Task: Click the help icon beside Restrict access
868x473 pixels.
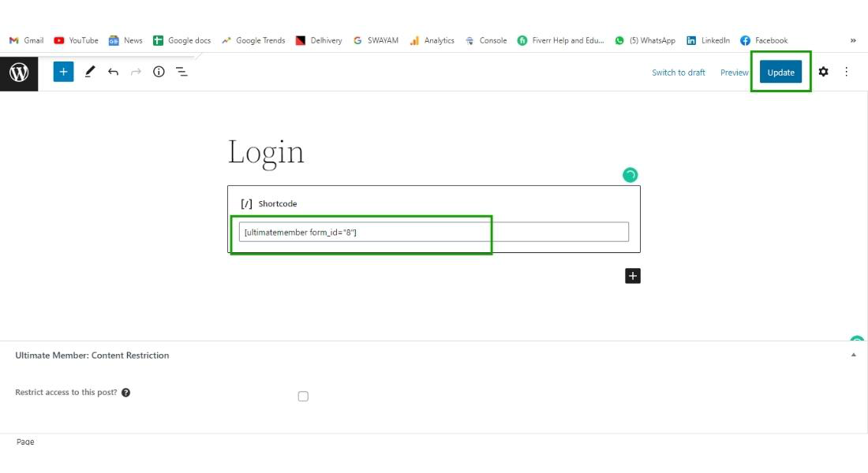Action: (125, 393)
